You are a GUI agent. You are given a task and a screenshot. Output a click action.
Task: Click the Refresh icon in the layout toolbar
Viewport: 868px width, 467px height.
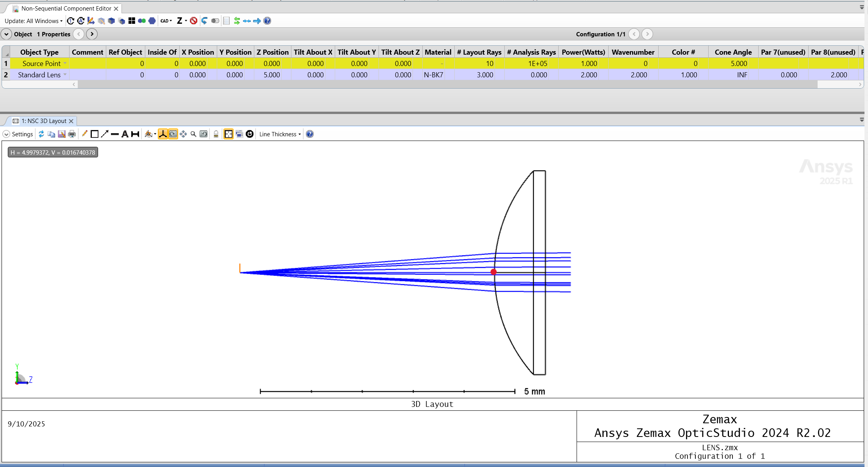pyautogui.click(x=41, y=134)
